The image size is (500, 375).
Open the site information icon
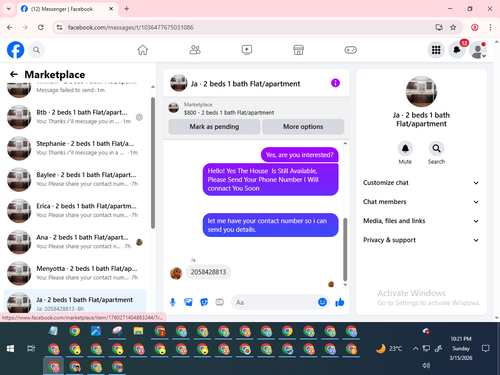click(60, 27)
